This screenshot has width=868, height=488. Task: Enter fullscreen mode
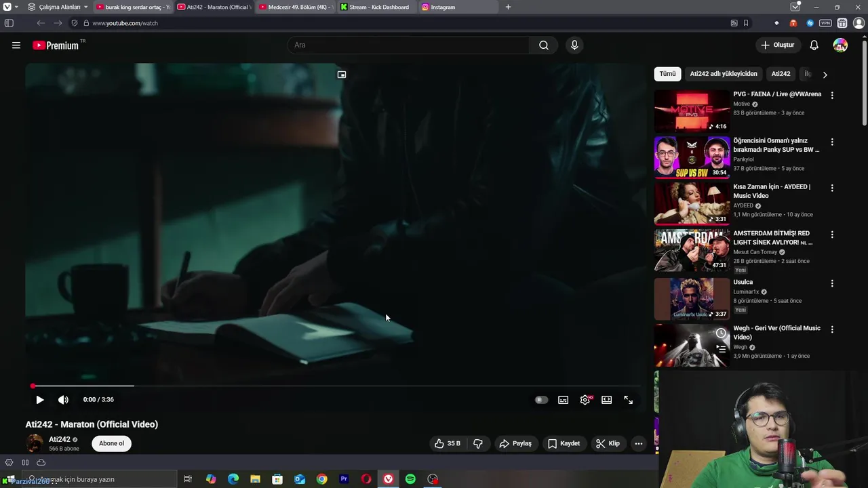pos(629,400)
